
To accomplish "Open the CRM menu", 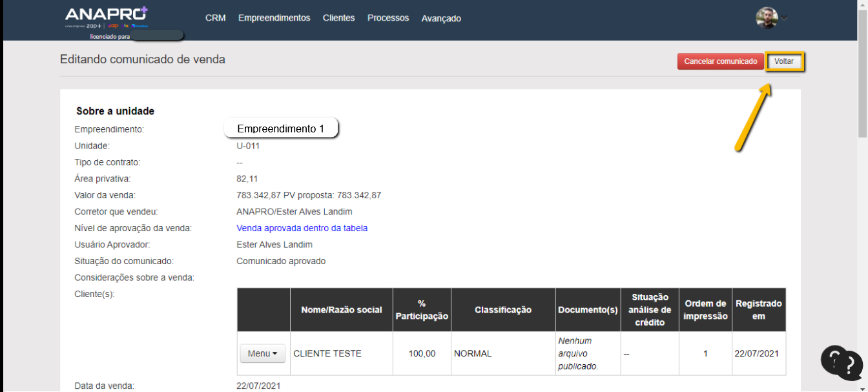I will click(x=215, y=18).
